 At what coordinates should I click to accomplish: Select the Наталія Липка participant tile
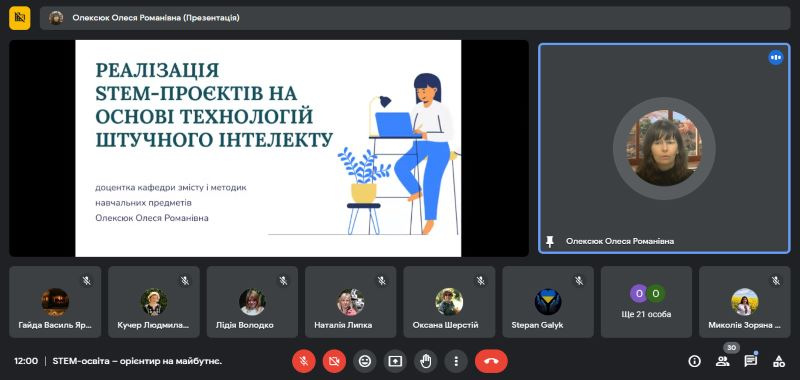click(x=351, y=302)
